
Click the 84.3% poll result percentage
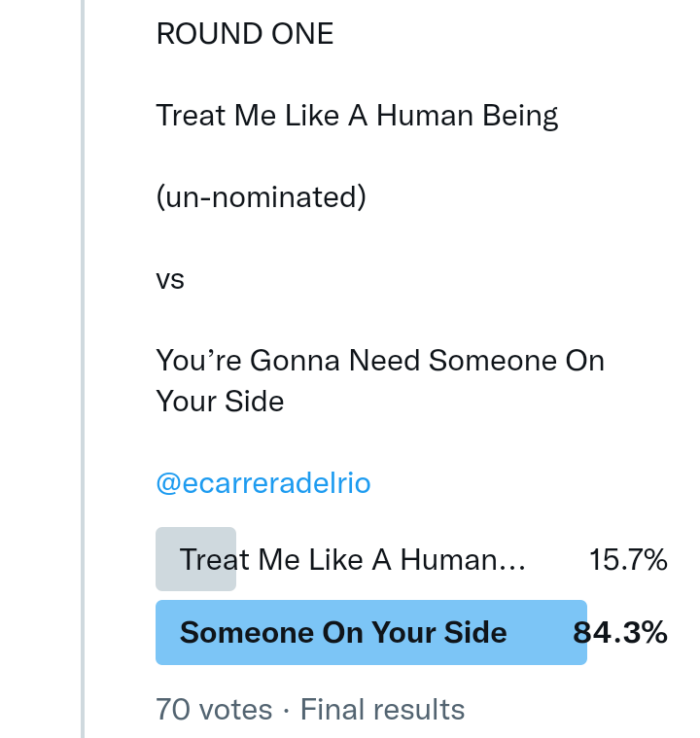coord(620,633)
